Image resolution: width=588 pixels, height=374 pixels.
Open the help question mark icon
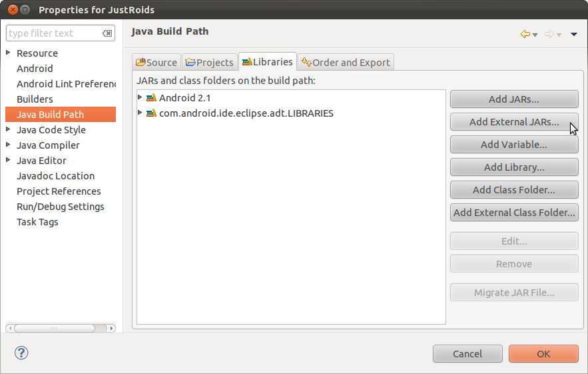pyautogui.click(x=21, y=353)
